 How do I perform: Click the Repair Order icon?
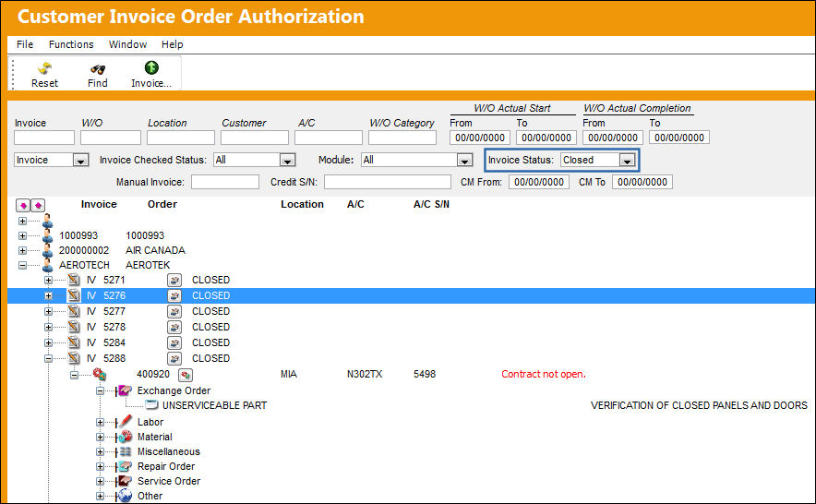point(124,466)
